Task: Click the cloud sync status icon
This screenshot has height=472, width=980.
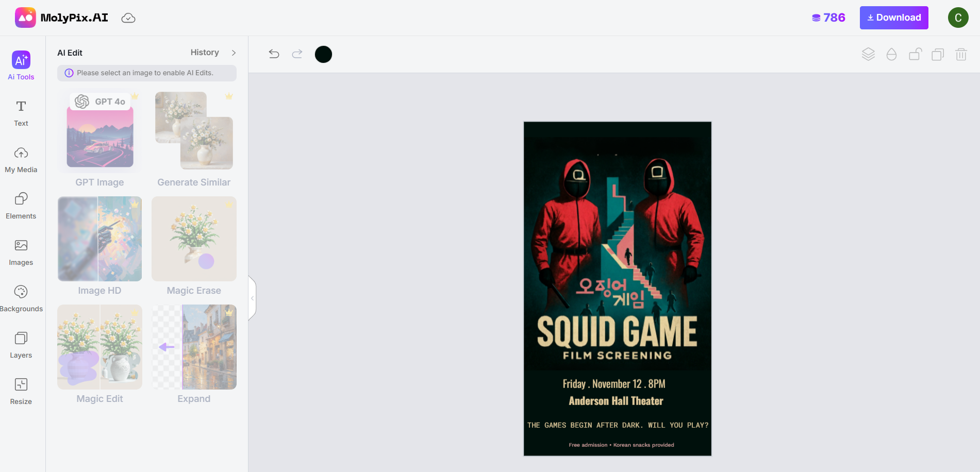Action: click(x=128, y=18)
